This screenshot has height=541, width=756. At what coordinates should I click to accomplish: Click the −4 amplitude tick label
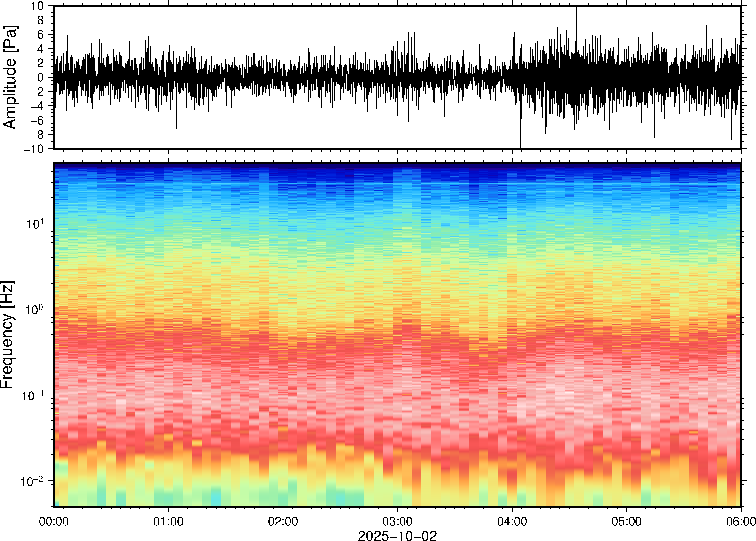click(37, 106)
